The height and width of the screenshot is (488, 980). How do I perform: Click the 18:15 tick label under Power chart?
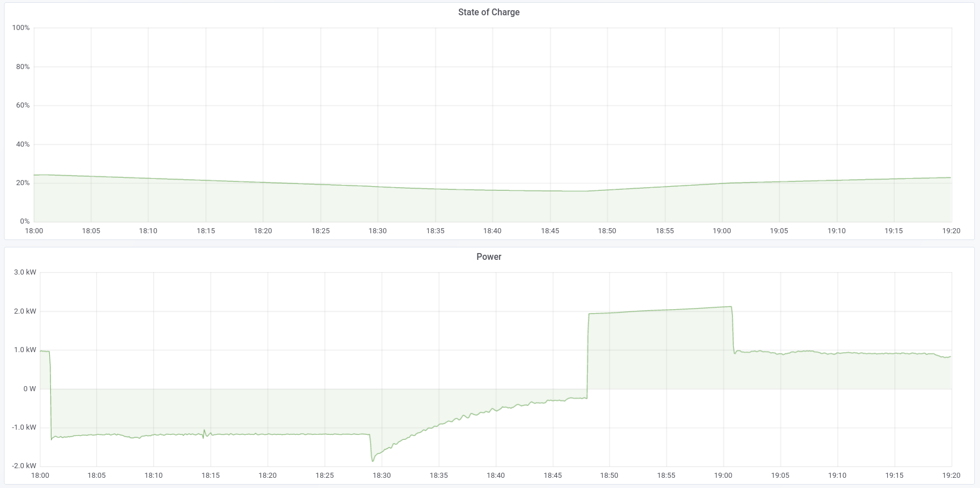pyautogui.click(x=210, y=476)
